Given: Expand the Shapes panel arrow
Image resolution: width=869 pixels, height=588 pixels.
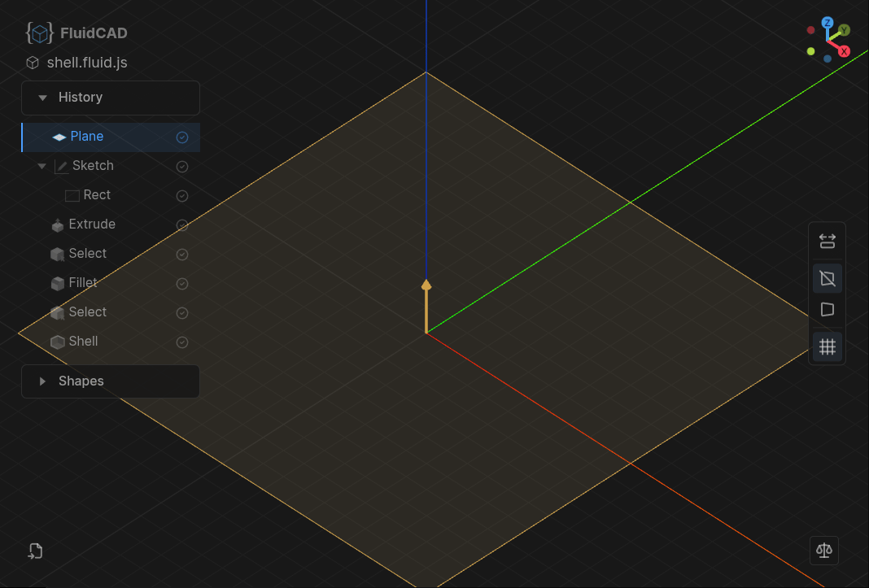Looking at the screenshot, I should click(42, 381).
